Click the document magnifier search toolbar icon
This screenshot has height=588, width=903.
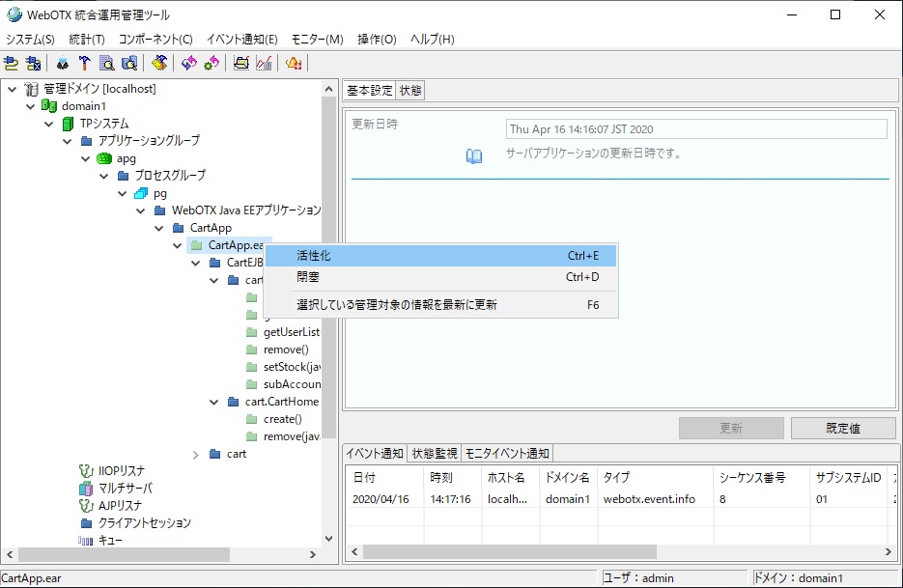tap(106, 64)
